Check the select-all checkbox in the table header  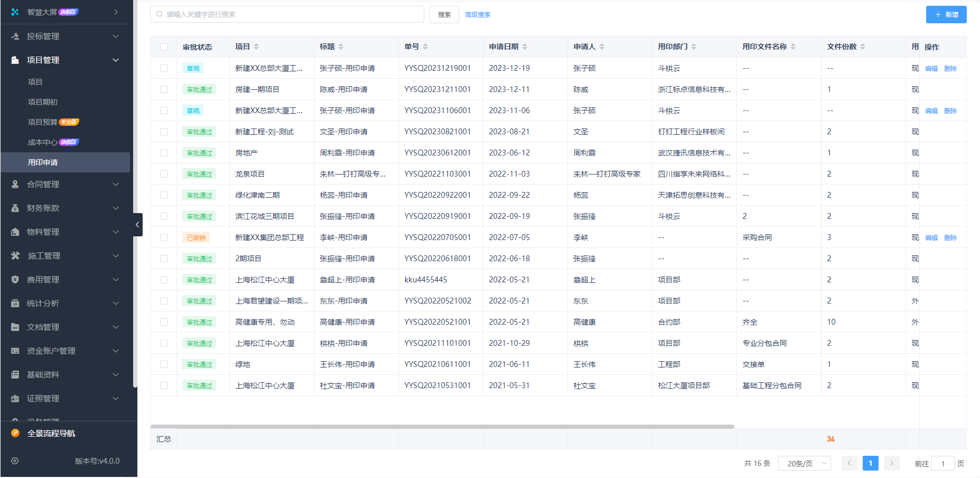(164, 47)
